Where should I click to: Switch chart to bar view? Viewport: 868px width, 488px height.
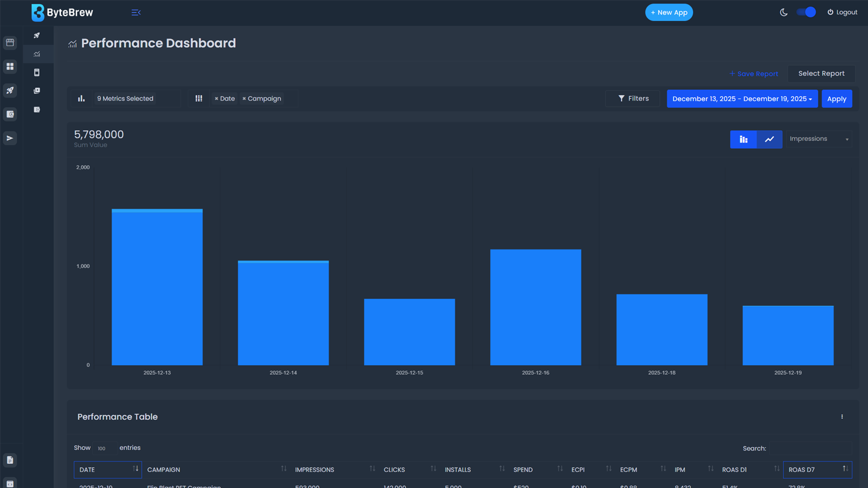(743, 139)
